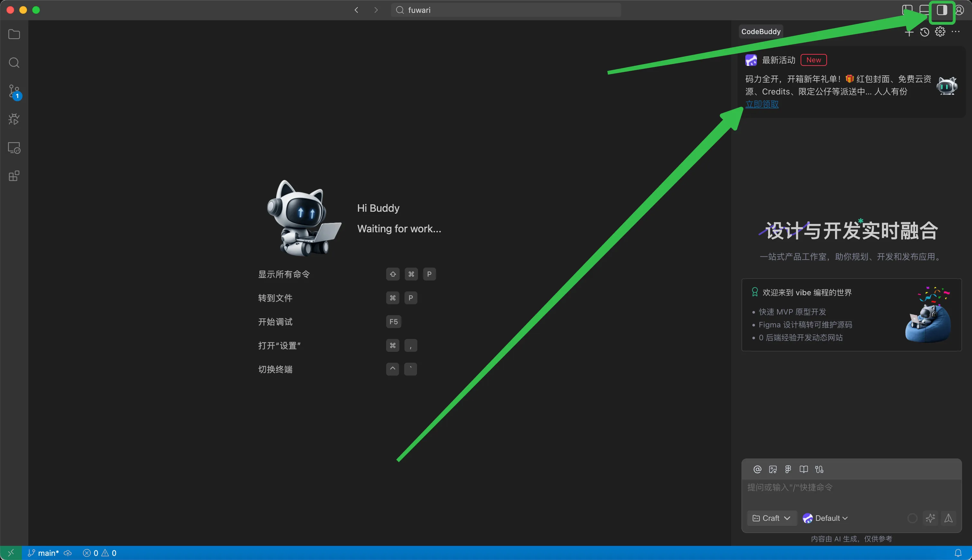Open the Default model dropdown
This screenshot has width=972, height=560.
pyautogui.click(x=825, y=518)
